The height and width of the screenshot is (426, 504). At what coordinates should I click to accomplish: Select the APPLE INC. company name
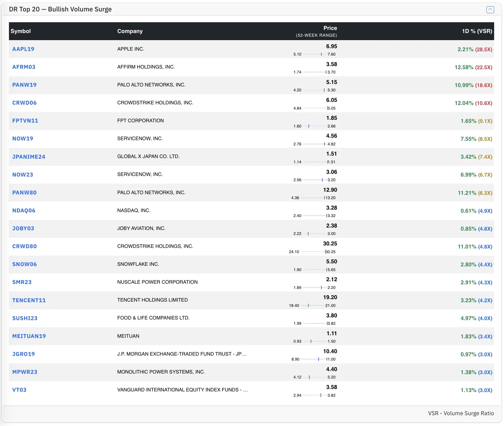click(130, 49)
